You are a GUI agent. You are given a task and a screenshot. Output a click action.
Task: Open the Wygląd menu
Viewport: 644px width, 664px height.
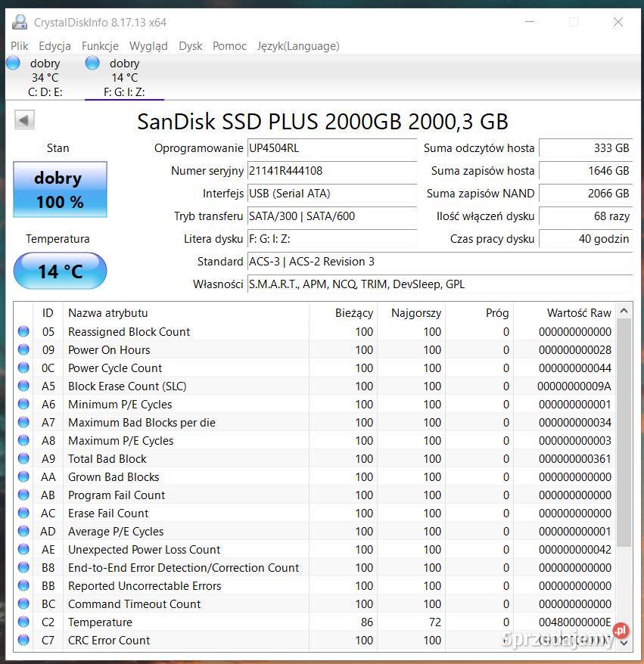coord(148,45)
